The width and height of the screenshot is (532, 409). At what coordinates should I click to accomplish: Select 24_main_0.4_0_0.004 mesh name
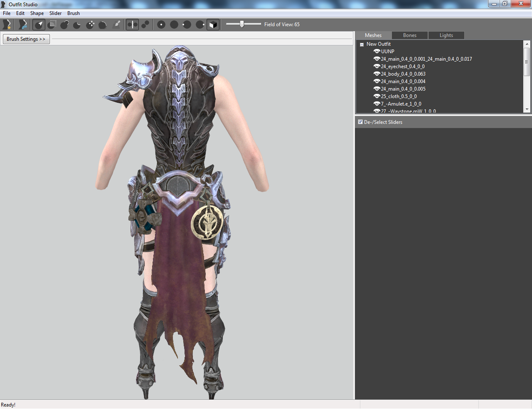click(403, 81)
